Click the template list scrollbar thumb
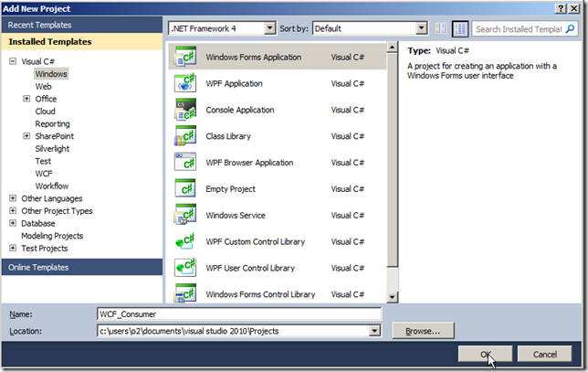 pyautogui.click(x=392, y=160)
